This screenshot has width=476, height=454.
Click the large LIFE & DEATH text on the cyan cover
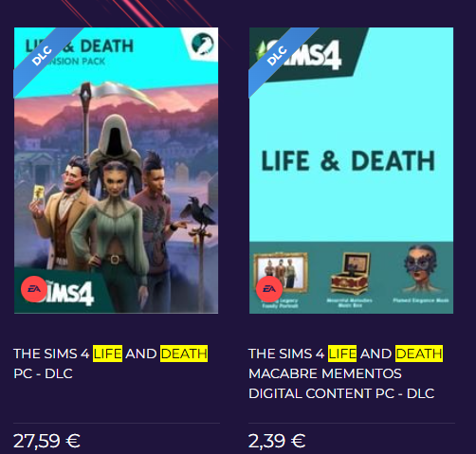(x=348, y=161)
